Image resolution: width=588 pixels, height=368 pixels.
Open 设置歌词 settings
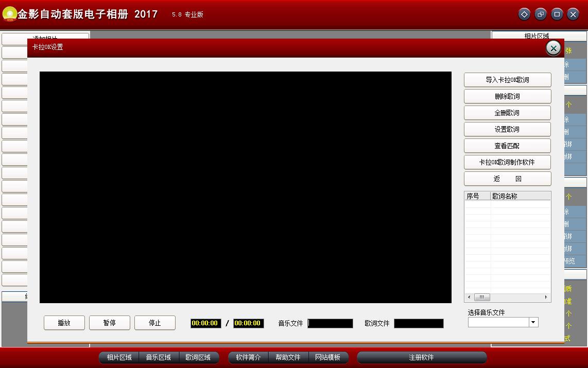point(507,129)
